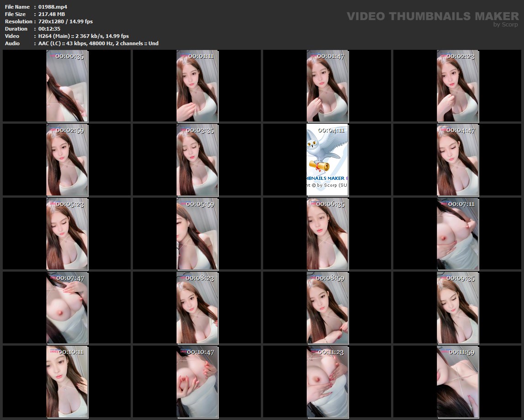Choose the thumbnail marked 00:04:47
524x420 pixels.
point(458,160)
